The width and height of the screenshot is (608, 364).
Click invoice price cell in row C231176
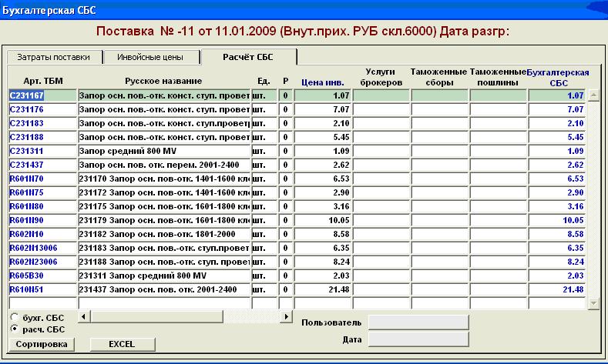pyautogui.click(x=323, y=109)
